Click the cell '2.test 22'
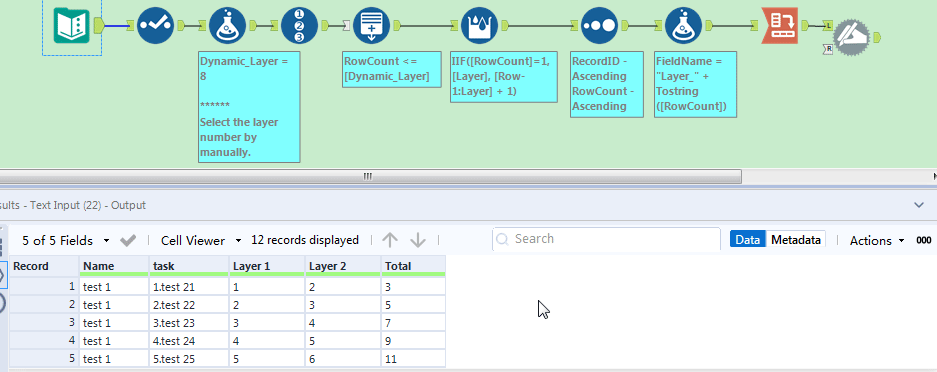Viewport: 937px width, 372px height. pyautogui.click(x=189, y=305)
